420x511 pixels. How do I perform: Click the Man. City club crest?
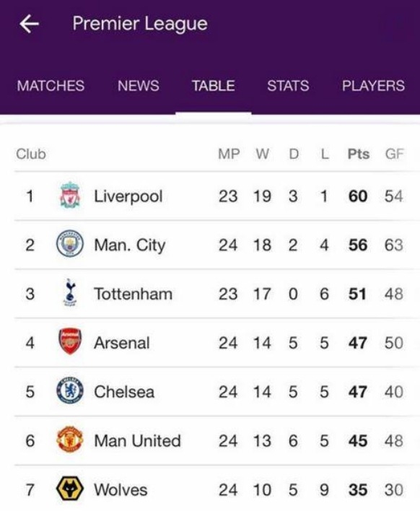point(70,244)
